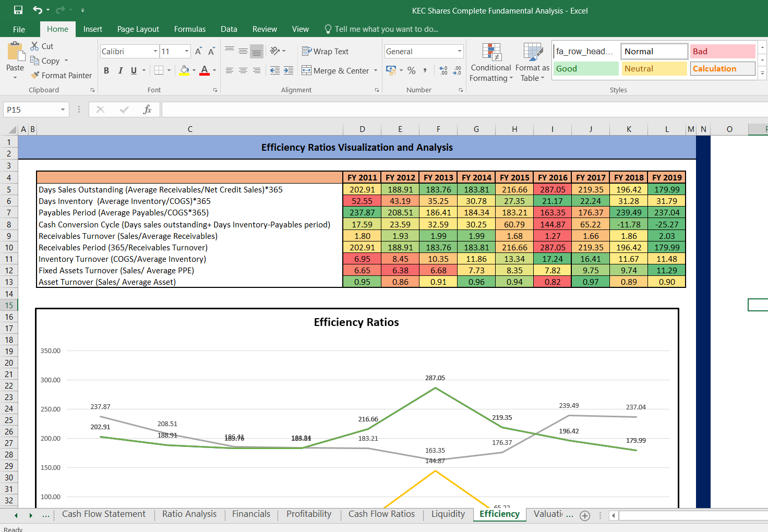Toggle Bottom Align

click(257, 51)
